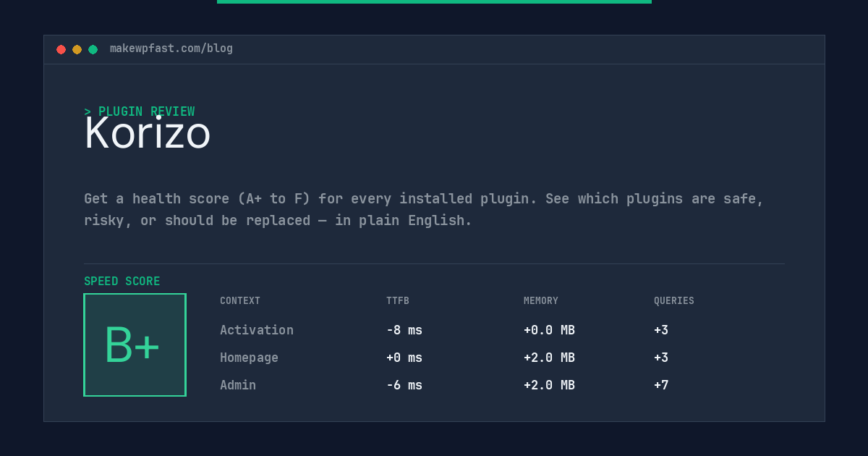Click the red window dot
Viewport: 868px width, 456px height.
[61, 49]
